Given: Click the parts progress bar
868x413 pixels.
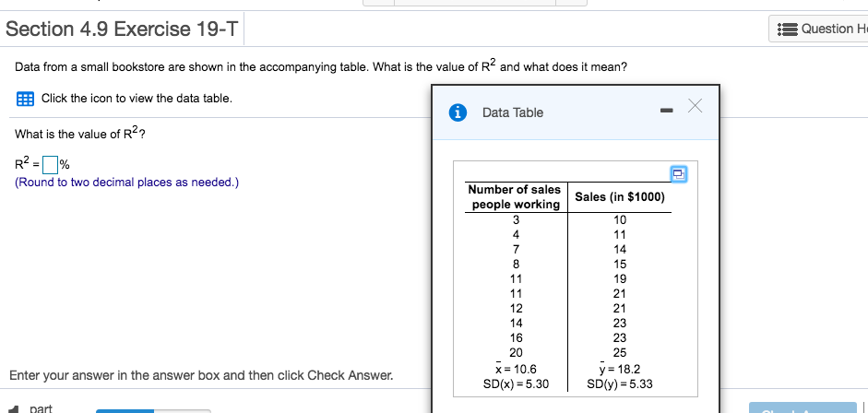Looking at the screenshot, I should [153, 411].
